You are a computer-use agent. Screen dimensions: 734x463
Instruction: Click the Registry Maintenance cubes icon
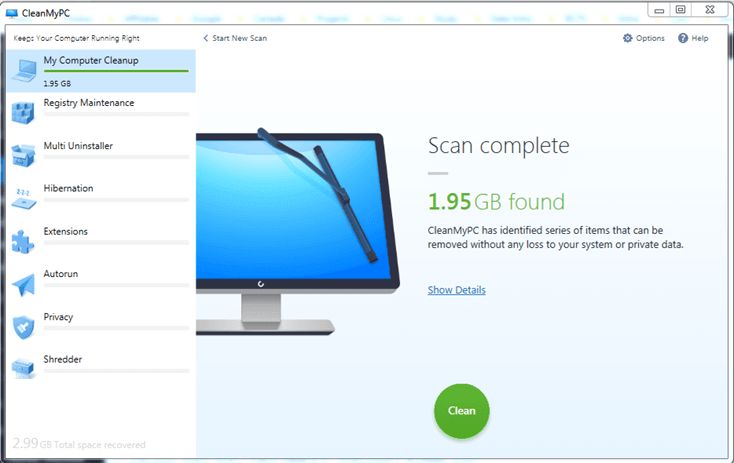(23, 113)
